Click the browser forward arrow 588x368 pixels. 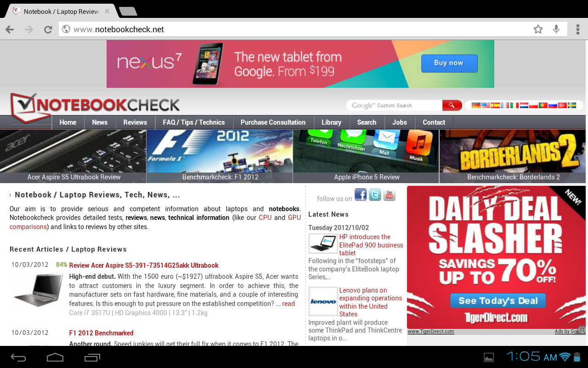(29, 29)
